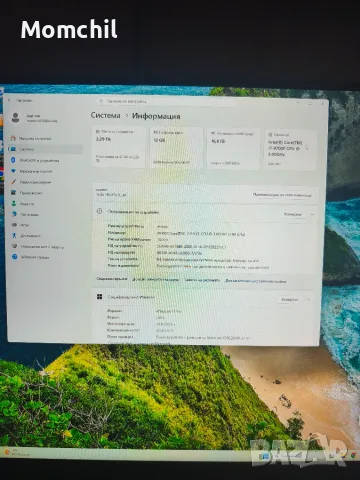Collapse the device specifications section chevron
Screen dimensions: 360x480
coord(312,215)
